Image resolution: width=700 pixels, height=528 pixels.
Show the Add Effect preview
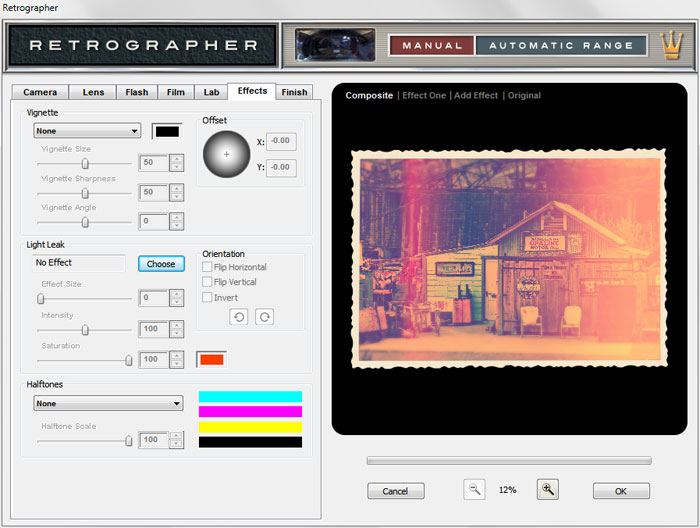(475, 96)
